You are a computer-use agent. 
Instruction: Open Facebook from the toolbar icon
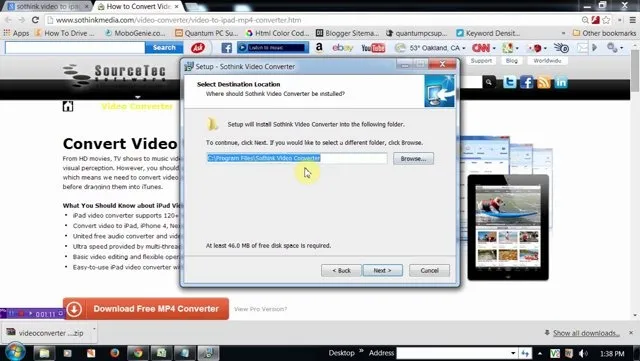(x=227, y=48)
